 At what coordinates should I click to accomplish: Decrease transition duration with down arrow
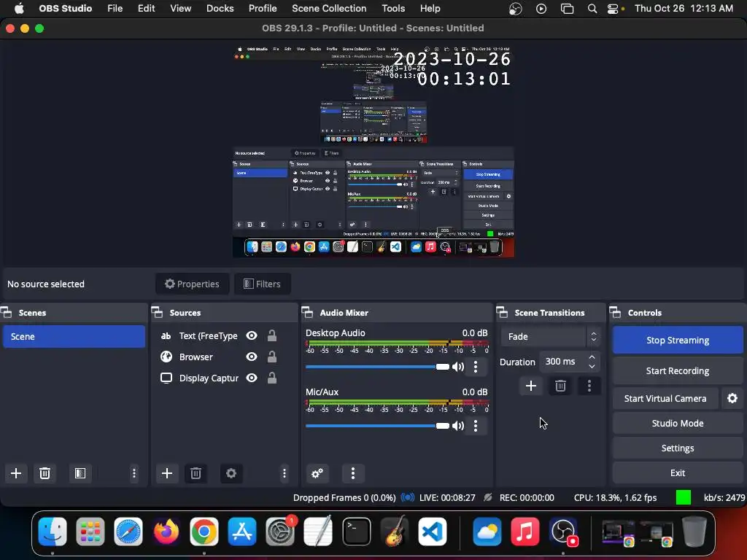click(592, 366)
